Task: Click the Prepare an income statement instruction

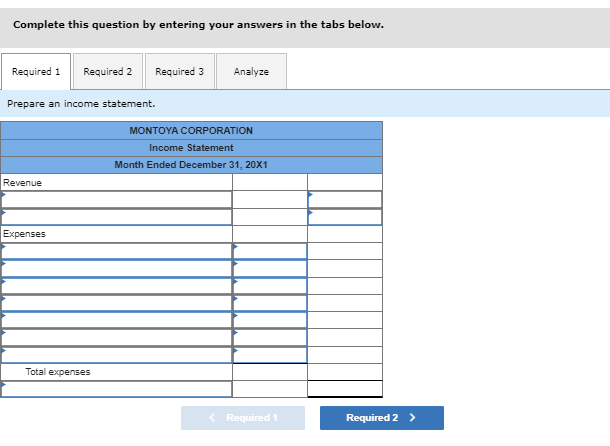Action: [81, 104]
